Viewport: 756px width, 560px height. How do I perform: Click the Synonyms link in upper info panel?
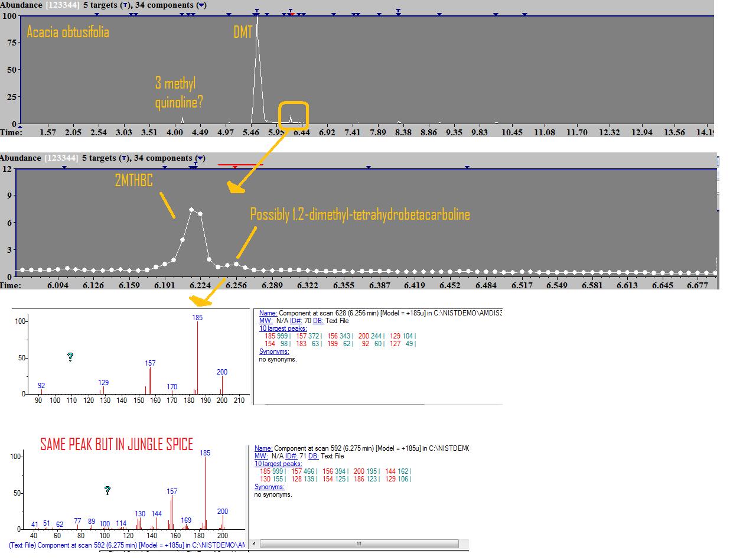click(274, 351)
